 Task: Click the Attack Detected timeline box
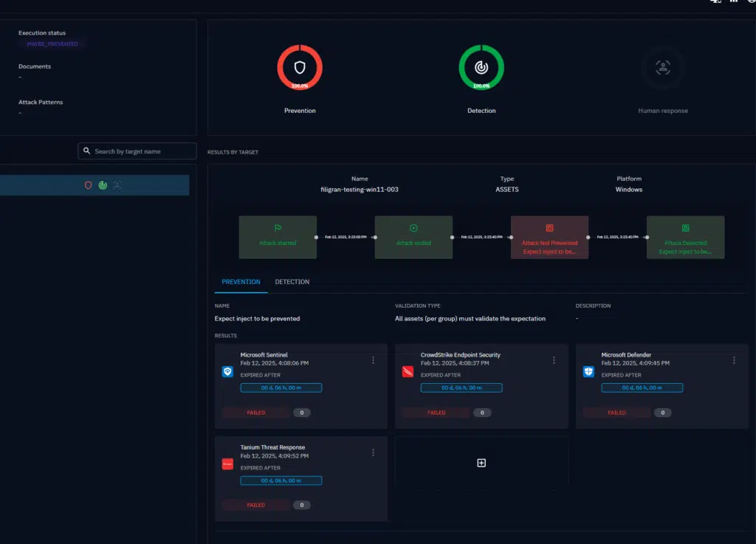pyautogui.click(x=685, y=237)
